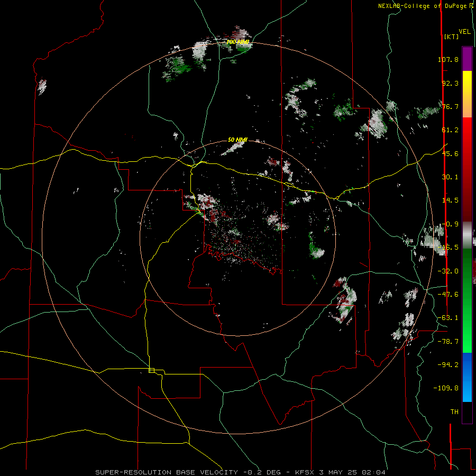Click the TH label on the legend
This screenshot has width=476, height=476.
click(454, 412)
